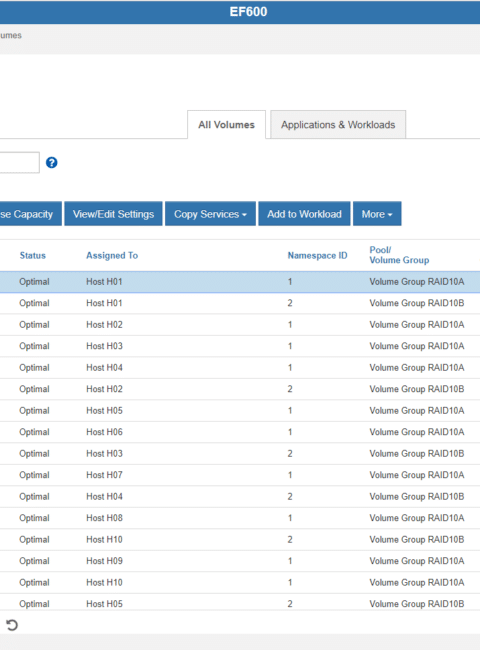Click the Add to Workload button
480x650 pixels.
(304, 214)
